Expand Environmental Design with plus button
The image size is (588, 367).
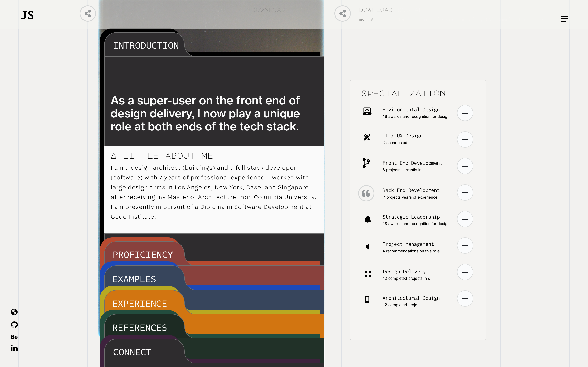(x=465, y=113)
